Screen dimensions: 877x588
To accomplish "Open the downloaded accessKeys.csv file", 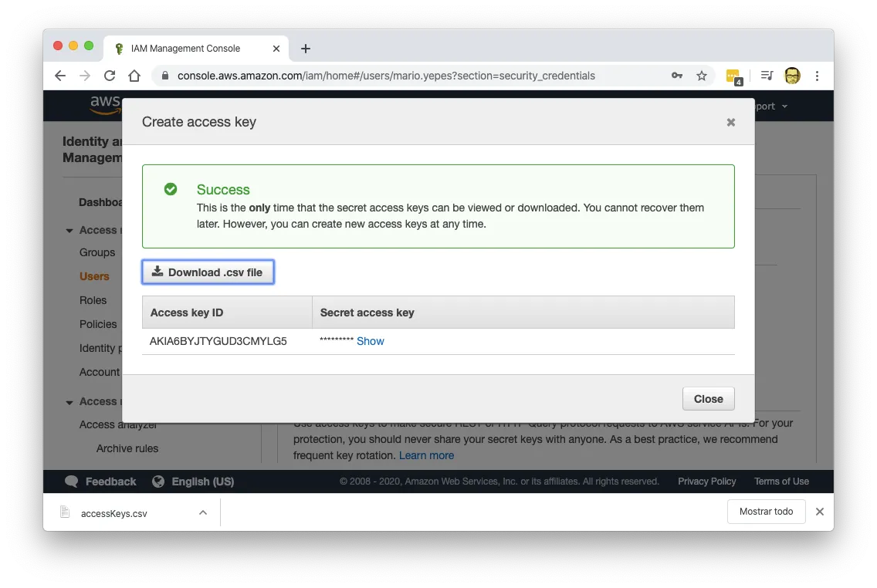I will tap(114, 514).
